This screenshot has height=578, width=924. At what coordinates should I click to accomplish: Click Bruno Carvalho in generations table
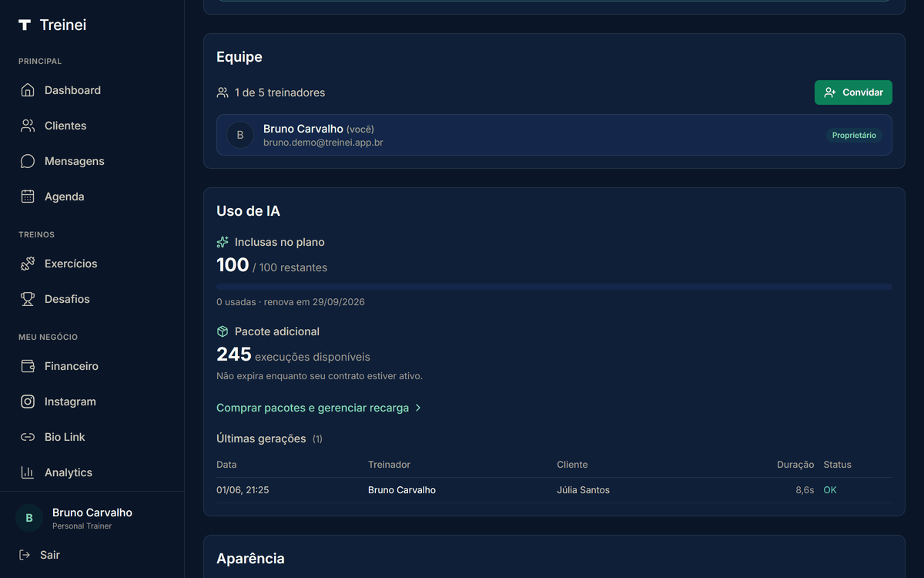pos(402,490)
